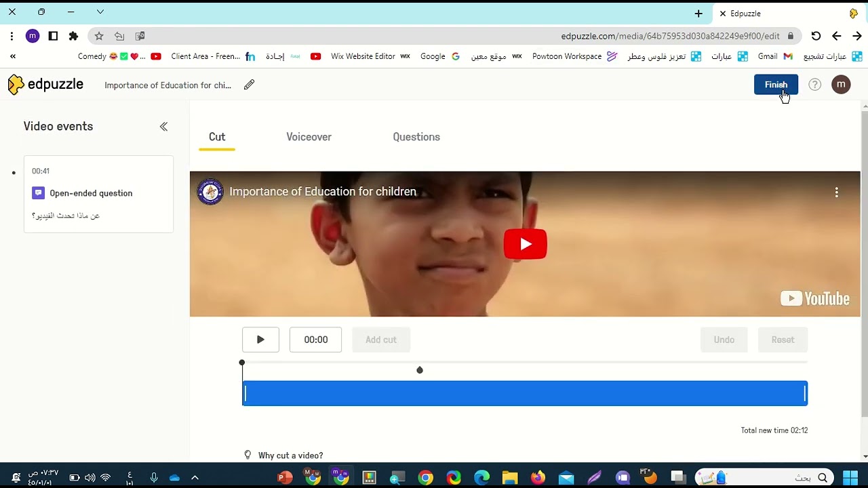Screen dimensions: 868x488
Task: Click the address bar URL
Action: coord(670,36)
